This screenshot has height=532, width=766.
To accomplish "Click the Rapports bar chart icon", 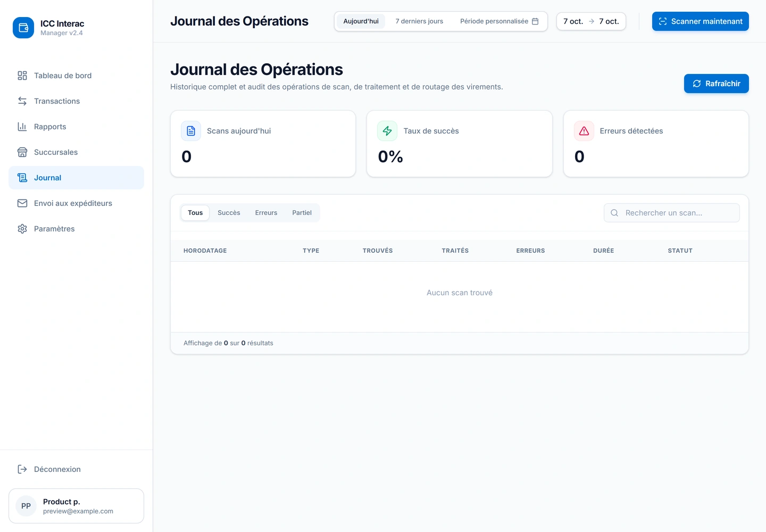I will (22, 127).
